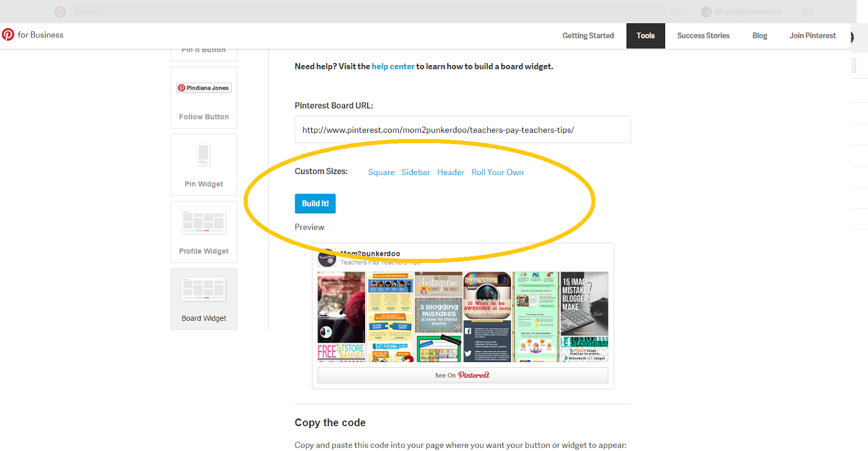The width and height of the screenshot is (868, 451).
Task: Click the Build It! button
Action: pos(315,203)
